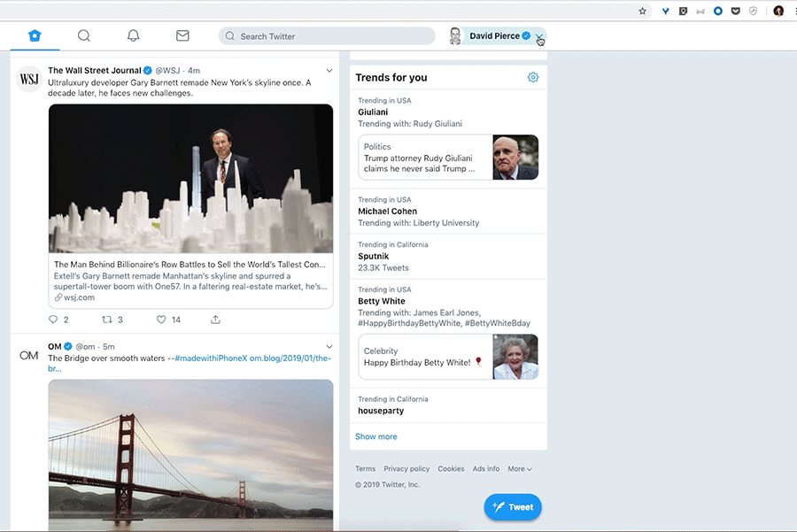Open the Sputnik trend
The width and height of the screenshot is (797, 532).
(373, 257)
